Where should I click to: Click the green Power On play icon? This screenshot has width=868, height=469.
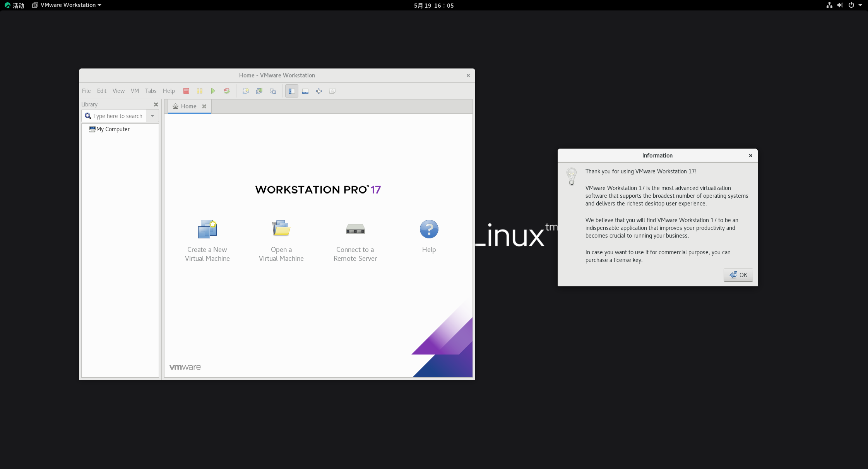213,91
